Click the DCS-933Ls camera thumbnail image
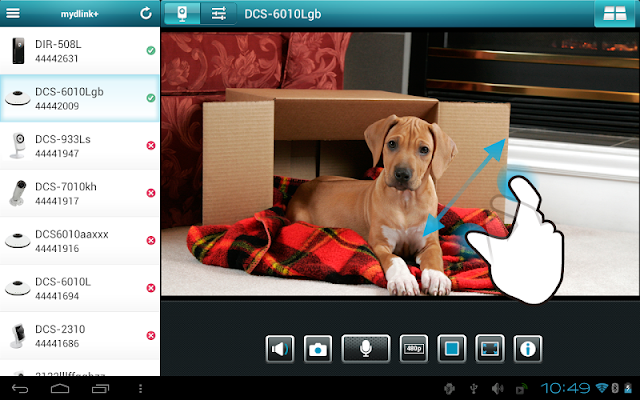640x400 pixels. pos(18,145)
